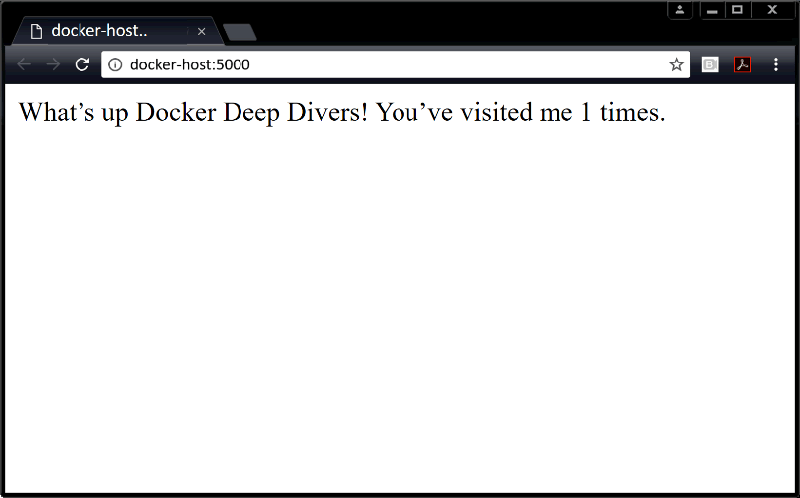Focus the address bar showing docker-host:5000
The width and height of the screenshot is (800, 498).
coord(400,65)
